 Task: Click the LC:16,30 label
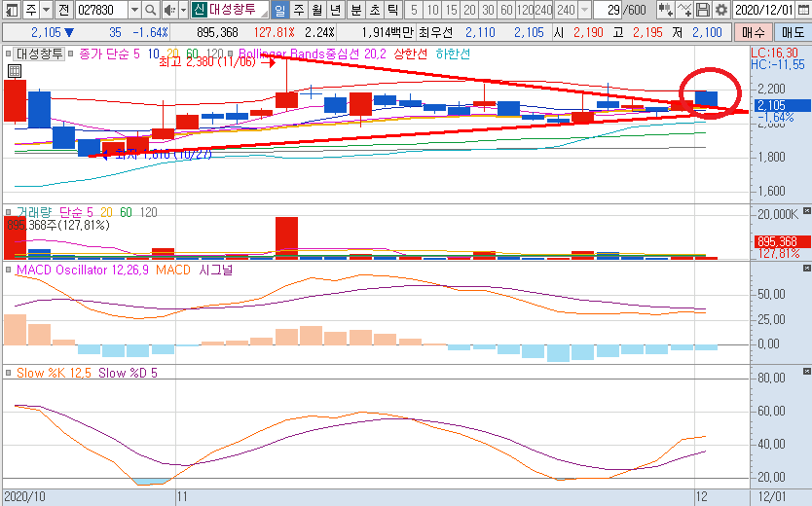(x=775, y=53)
